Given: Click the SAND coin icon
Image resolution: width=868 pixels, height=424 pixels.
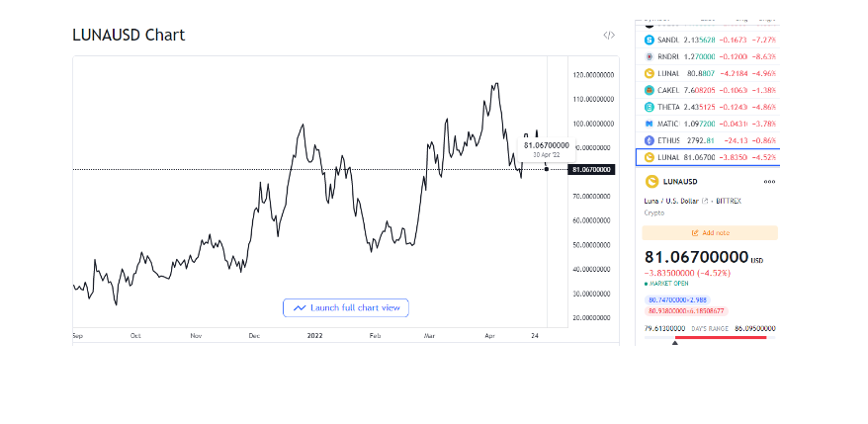Looking at the screenshot, I should tap(650, 40).
